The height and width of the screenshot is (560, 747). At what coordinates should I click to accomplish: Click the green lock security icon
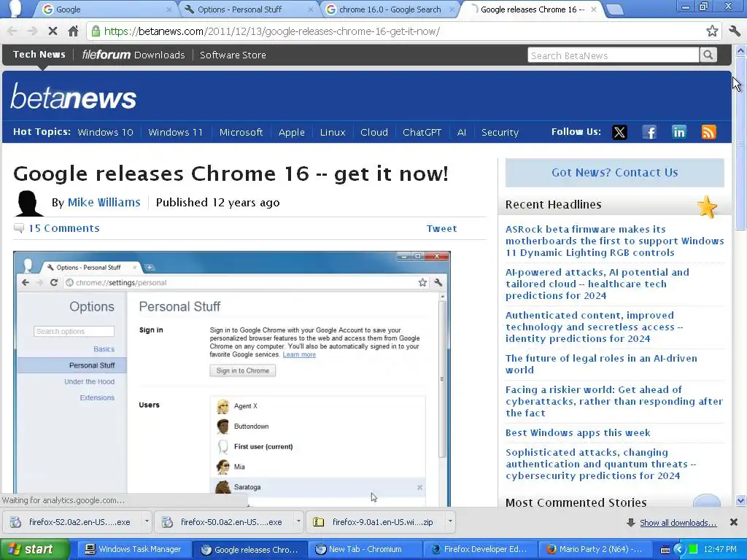pos(96,31)
